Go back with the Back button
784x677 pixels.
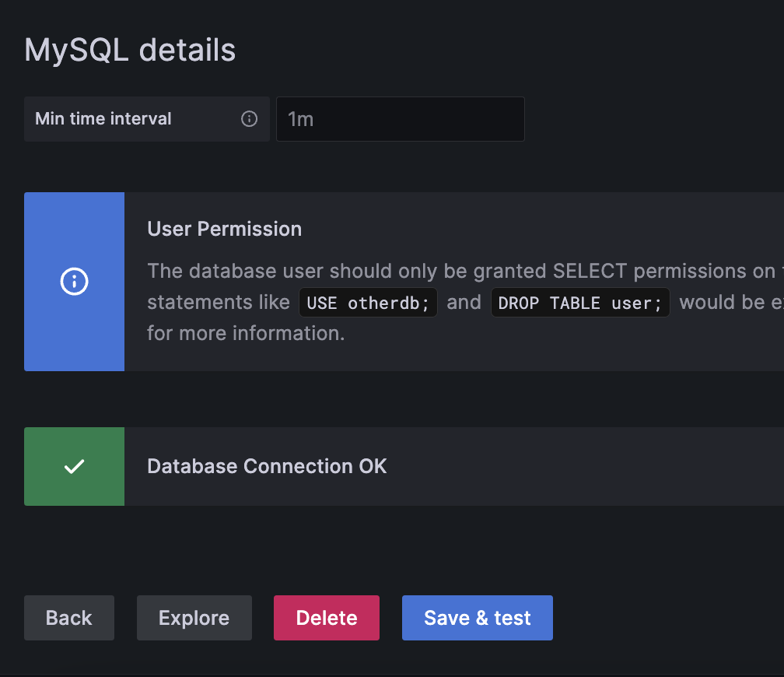69,617
